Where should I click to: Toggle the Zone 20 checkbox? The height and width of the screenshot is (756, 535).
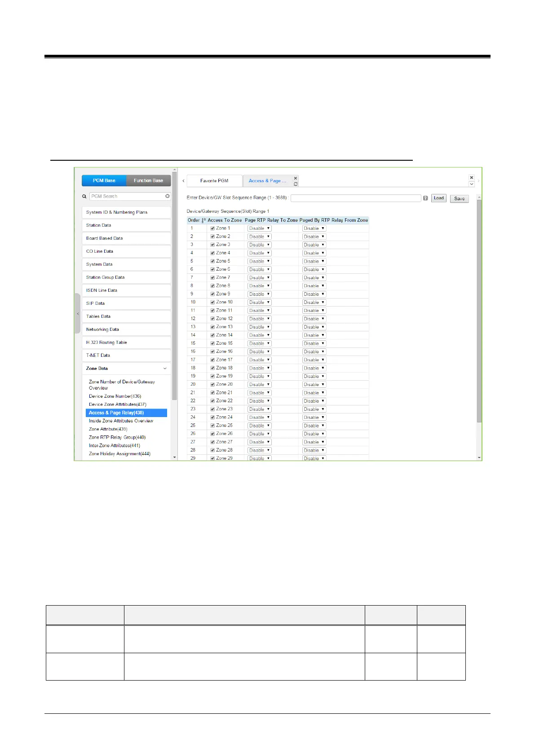point(212,384)
